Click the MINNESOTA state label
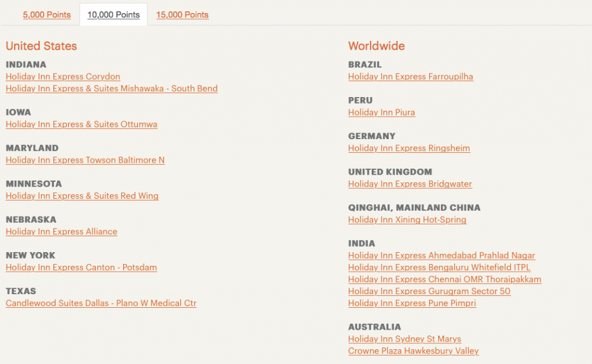The width and height of the screenshot is (592, 364). tap(34, 184)
